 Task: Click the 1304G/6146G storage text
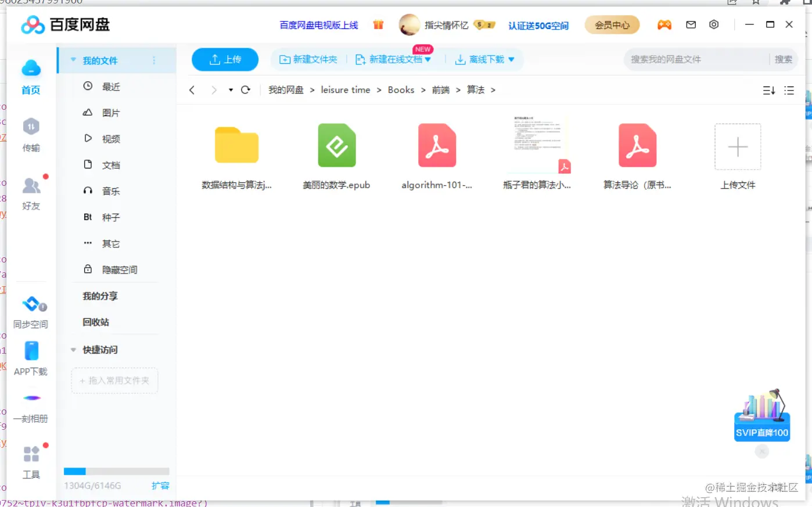(92, 486)
